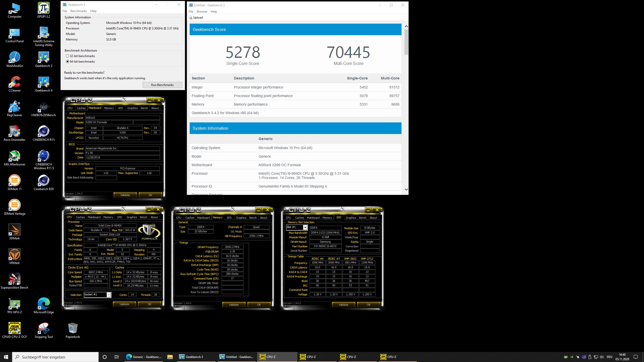Click taskbar search box Suchbegriff hier eingeben
644x362 pixels.
click(55, 357)
